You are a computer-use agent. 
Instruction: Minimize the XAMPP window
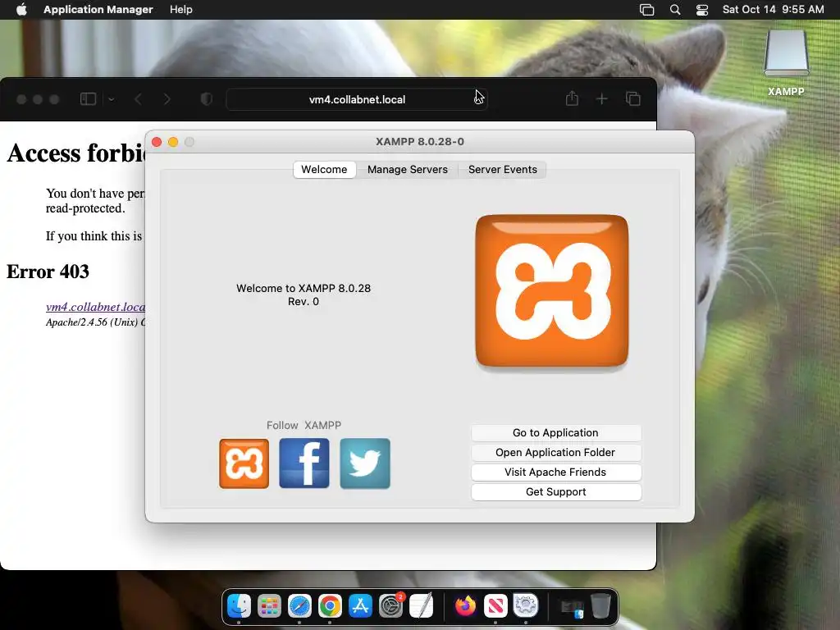(173, 142)
